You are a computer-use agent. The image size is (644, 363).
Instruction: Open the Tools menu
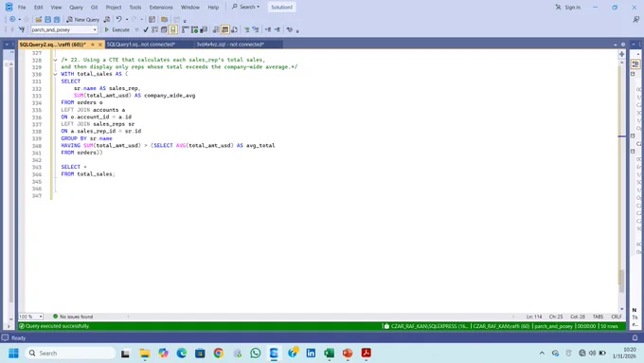point(135,8)
